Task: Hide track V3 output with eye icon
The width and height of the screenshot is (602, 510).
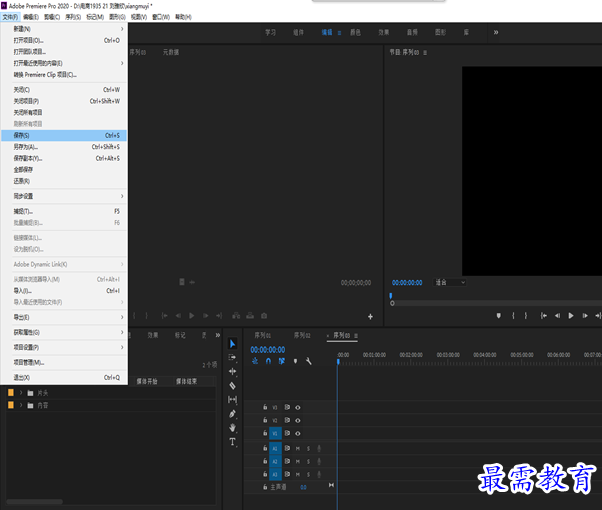Action: (x=298, y=407)
